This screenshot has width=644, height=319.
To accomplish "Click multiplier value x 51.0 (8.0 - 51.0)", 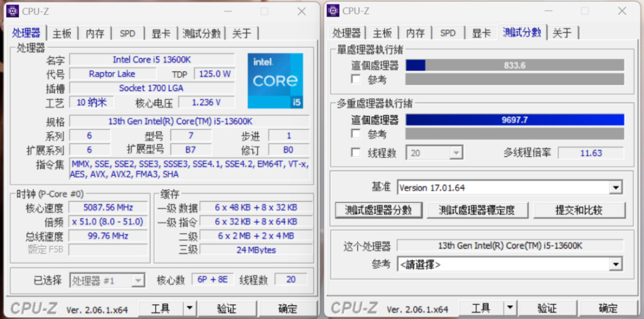I will [108, 222].
